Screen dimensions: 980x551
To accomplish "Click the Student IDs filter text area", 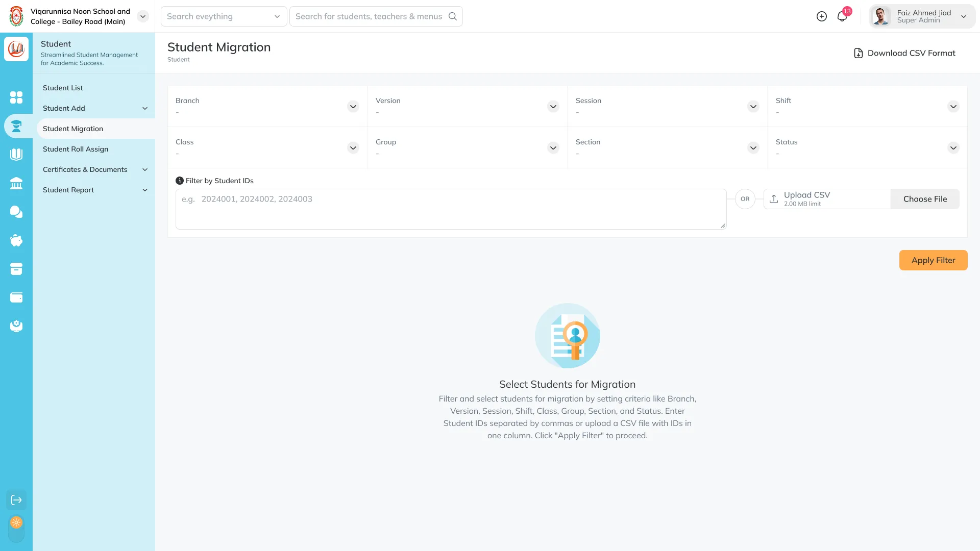I will (451, 209).
